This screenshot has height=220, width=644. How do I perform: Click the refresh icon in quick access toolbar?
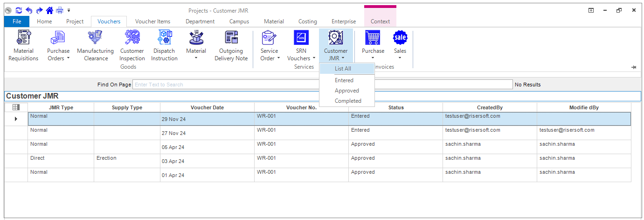coord(19,10)
